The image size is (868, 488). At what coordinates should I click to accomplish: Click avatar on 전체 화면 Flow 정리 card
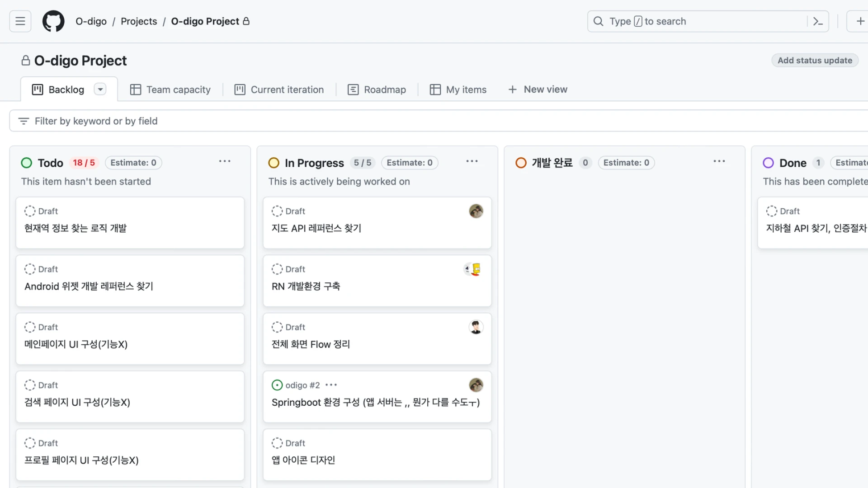tap(476, 327)
